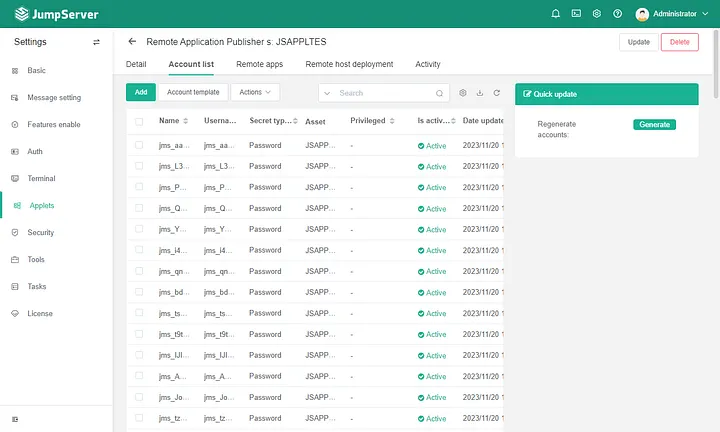Screen dimensions: 720x432
Task: Open the table column settings gear icon
Action: 463,93
